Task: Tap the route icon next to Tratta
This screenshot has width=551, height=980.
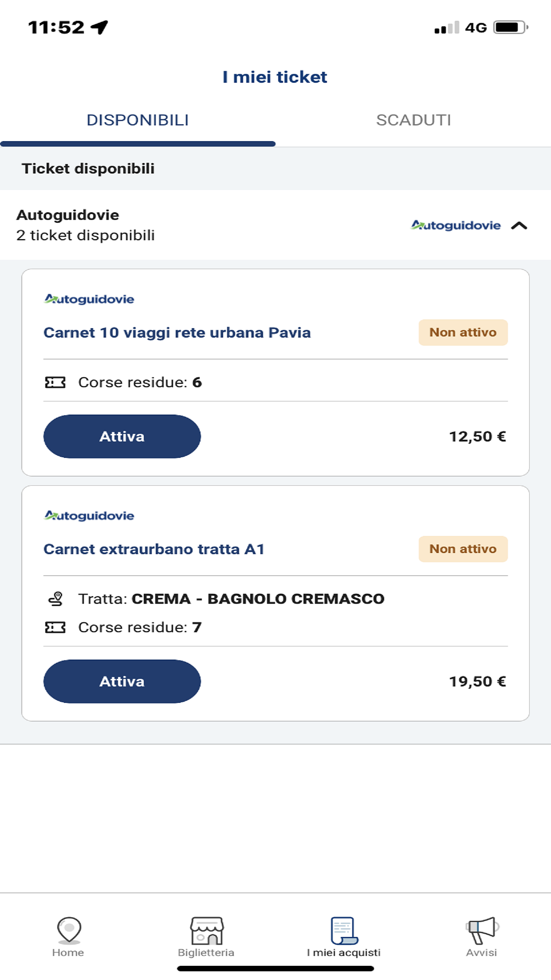Action: tap(56, 599)
